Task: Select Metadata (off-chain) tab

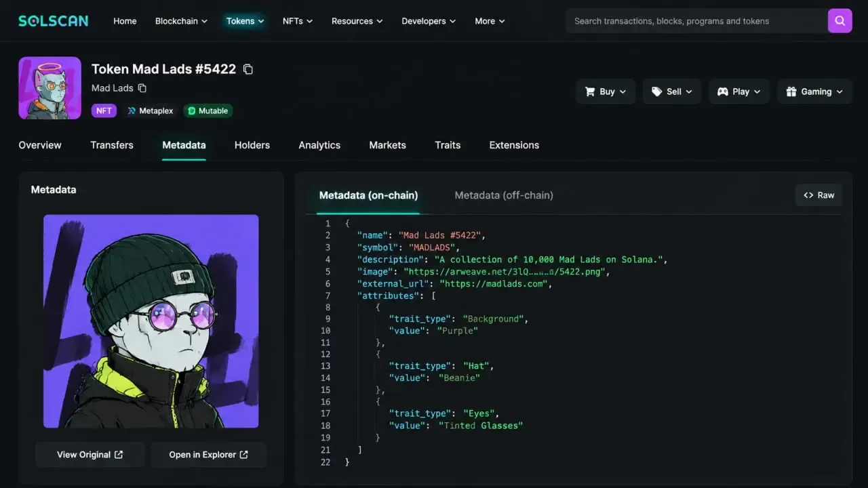Action: tap(504, 195)
